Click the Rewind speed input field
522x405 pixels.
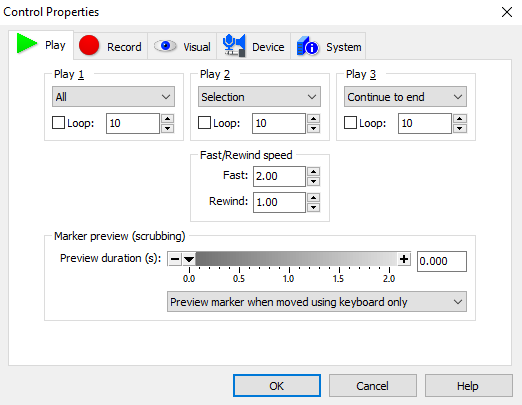tap(279, 202)
